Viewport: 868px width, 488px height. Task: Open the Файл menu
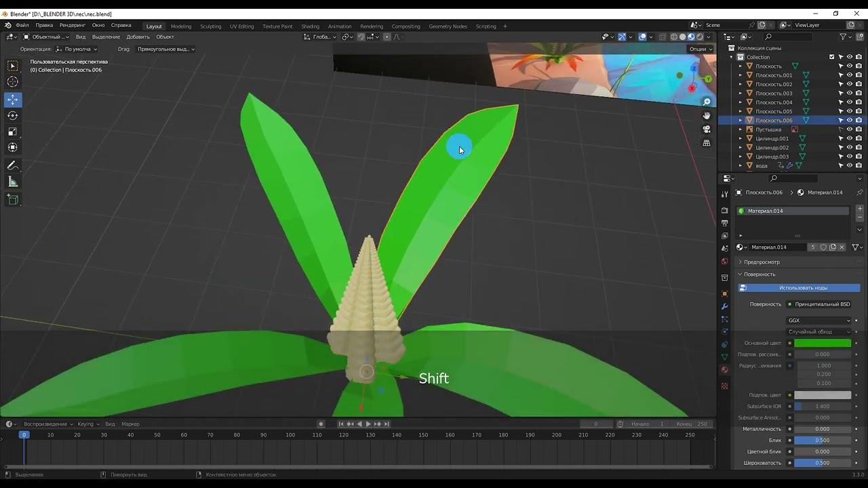pyautogui.click(x=22, y=25)
